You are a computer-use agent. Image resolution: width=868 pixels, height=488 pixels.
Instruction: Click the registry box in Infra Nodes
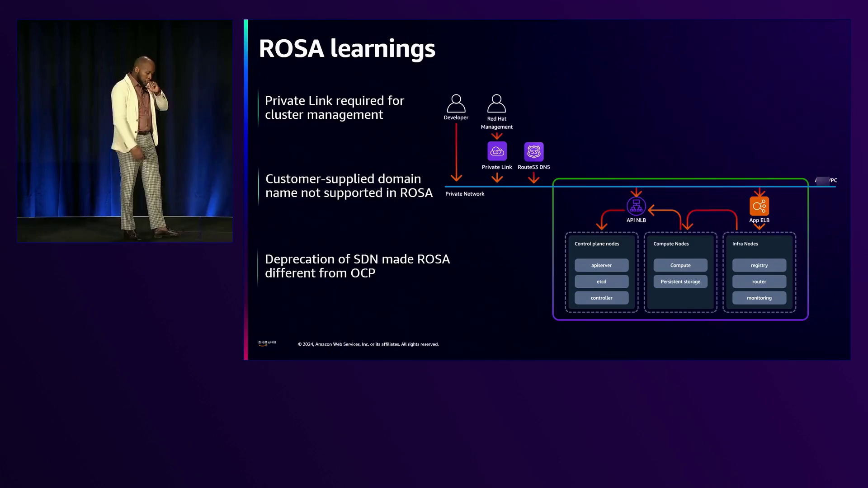(x=759, y=265)
